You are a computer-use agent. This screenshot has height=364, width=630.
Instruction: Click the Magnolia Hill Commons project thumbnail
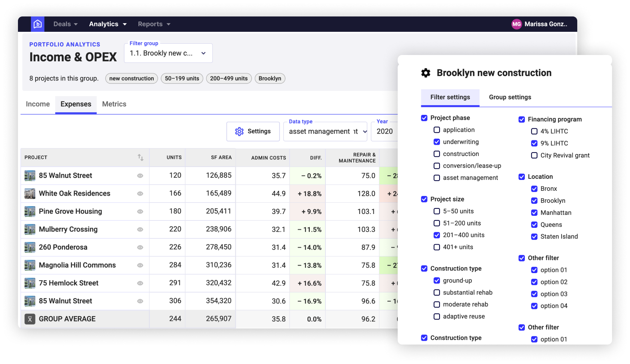[30, 265]
